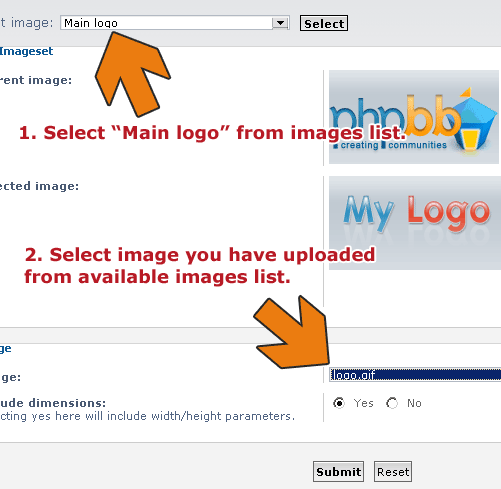Click the No radio label text
The image size is (501, 489).
(x=414, y=403)
